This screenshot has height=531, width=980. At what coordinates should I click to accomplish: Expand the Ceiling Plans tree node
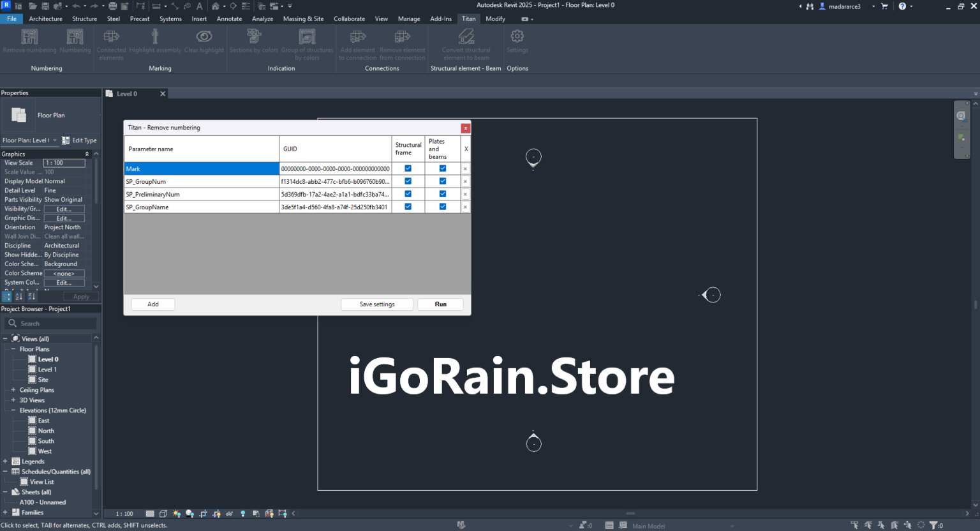(x=13, y=390)
